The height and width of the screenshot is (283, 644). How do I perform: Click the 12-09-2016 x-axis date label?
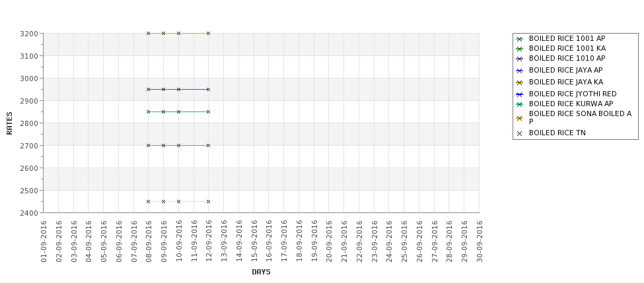209,241
